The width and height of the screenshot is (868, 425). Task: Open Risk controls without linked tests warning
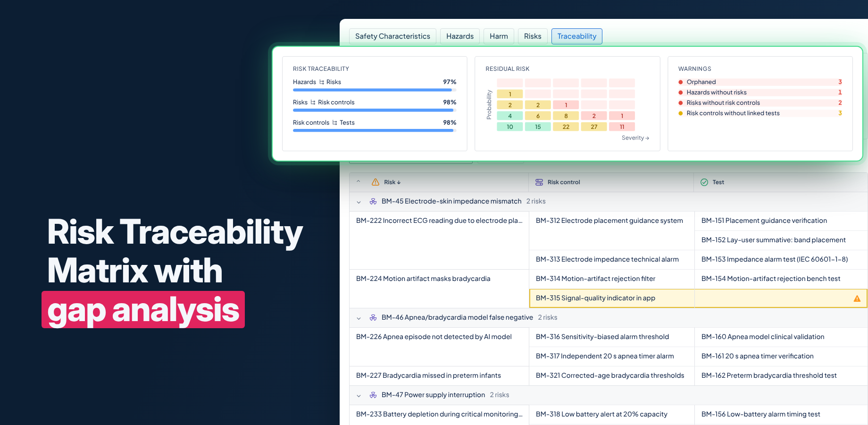[x=760, y=113]
